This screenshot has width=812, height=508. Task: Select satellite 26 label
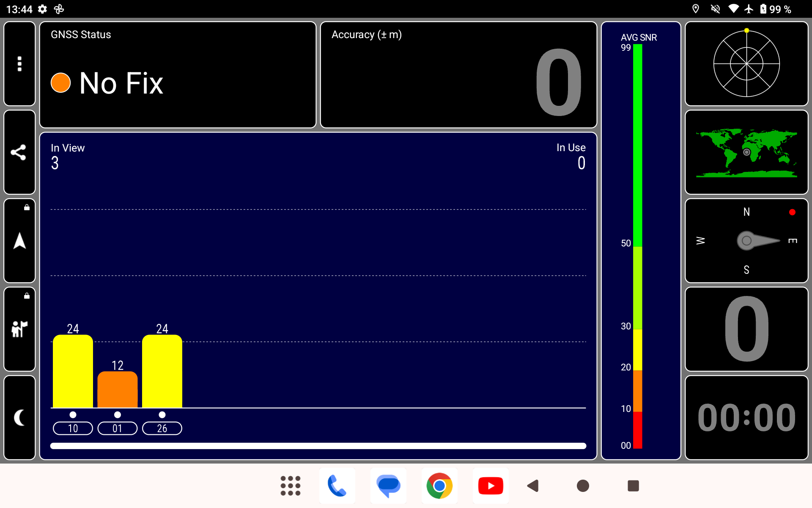point(162,428)
